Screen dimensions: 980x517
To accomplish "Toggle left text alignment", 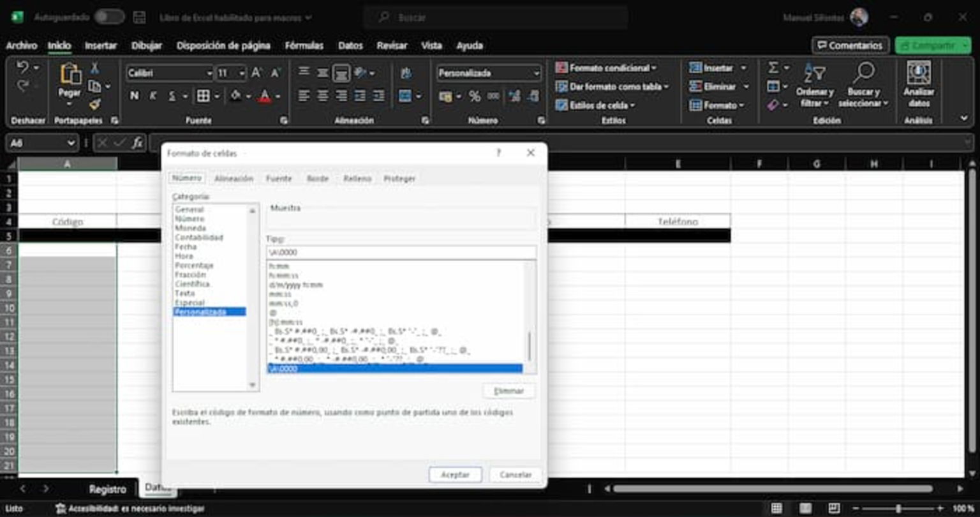I will click(x=304, y=96).
